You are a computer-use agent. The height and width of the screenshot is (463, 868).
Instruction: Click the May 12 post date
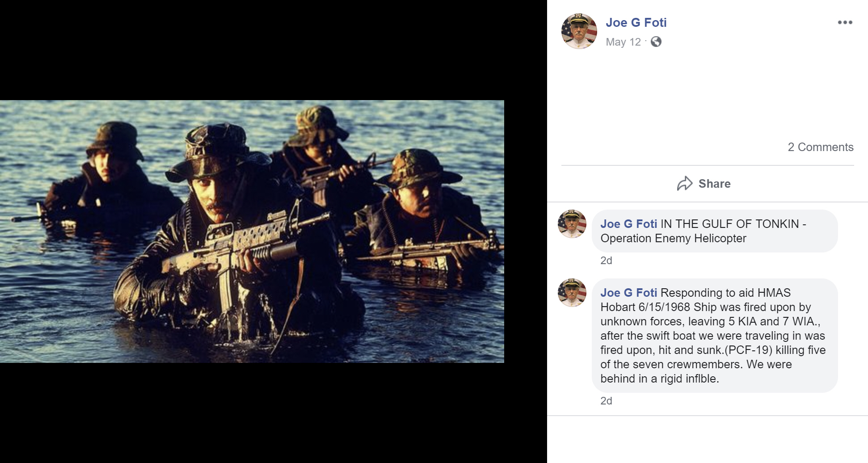tap(623, 42)
